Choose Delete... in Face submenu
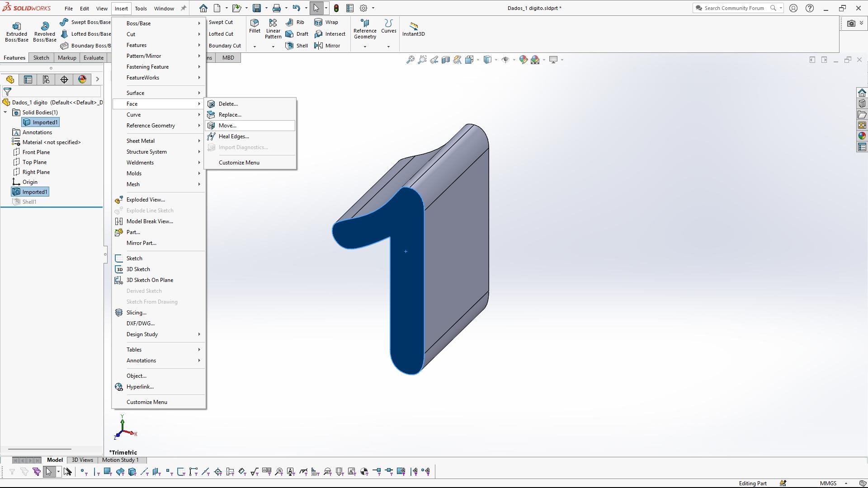 (250, 104)
